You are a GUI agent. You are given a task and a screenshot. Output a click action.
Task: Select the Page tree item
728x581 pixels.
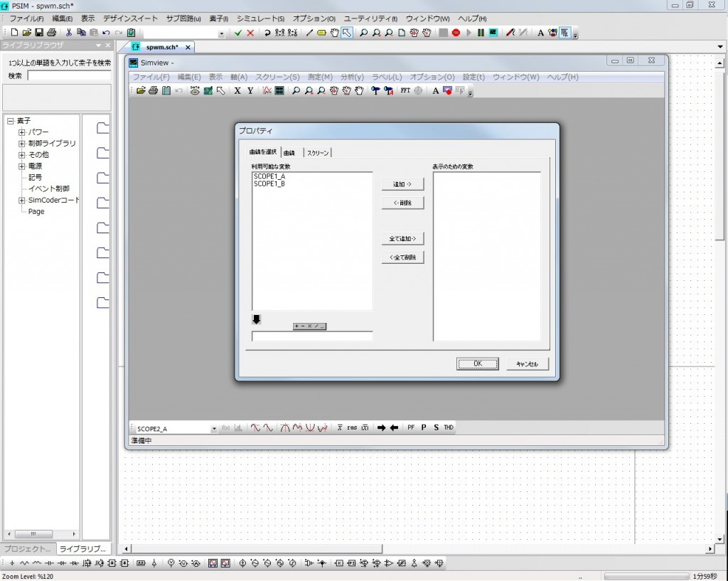36,211
